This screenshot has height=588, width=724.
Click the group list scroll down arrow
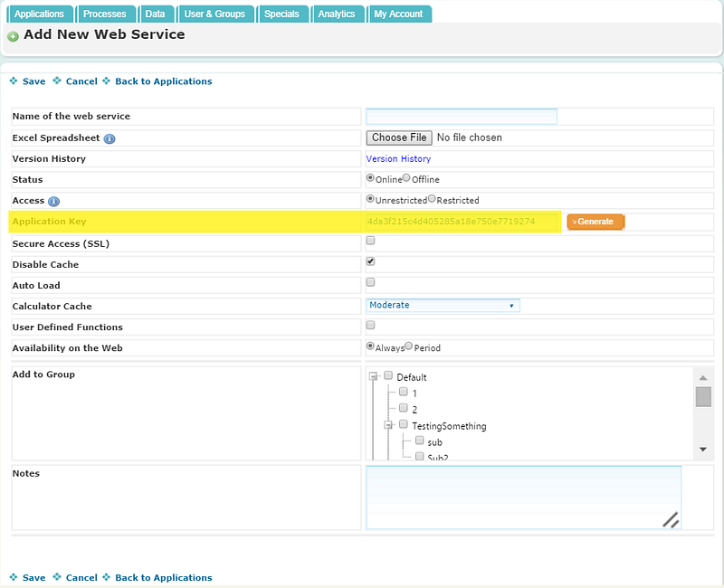coord(703,449)
